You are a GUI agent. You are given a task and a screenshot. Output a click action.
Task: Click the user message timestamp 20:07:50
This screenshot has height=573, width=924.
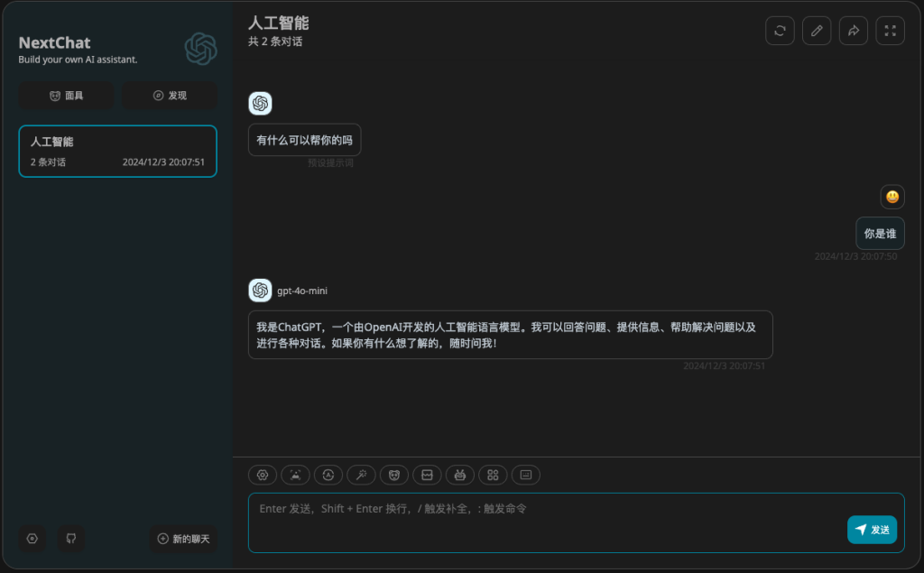click(855, 256)
